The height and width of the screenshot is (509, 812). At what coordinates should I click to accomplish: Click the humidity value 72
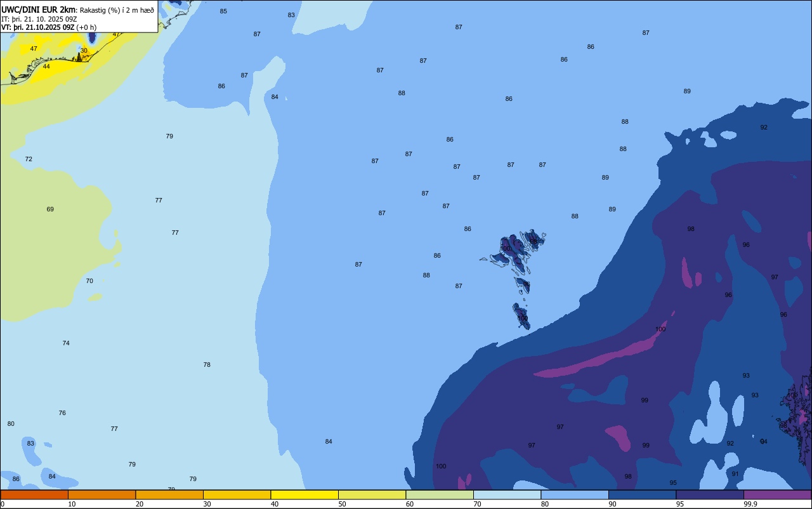click(x=29, y=159)
